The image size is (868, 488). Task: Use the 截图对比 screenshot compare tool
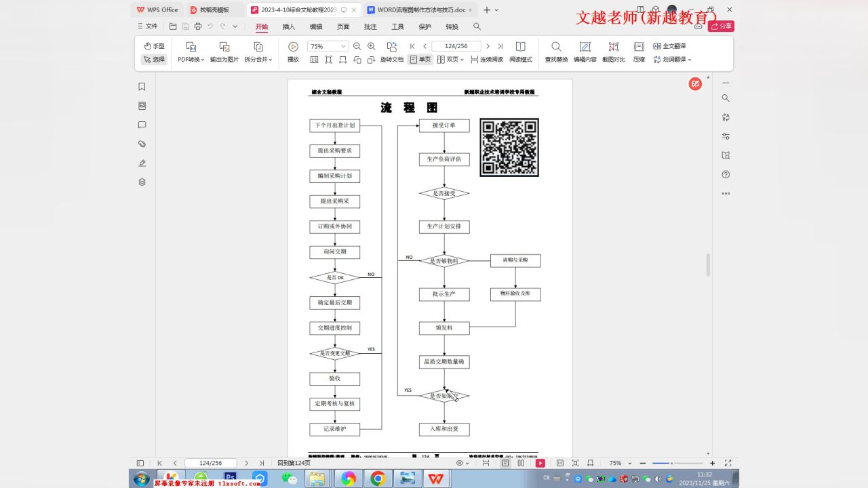pyautogui.click(x=613, y=52)
